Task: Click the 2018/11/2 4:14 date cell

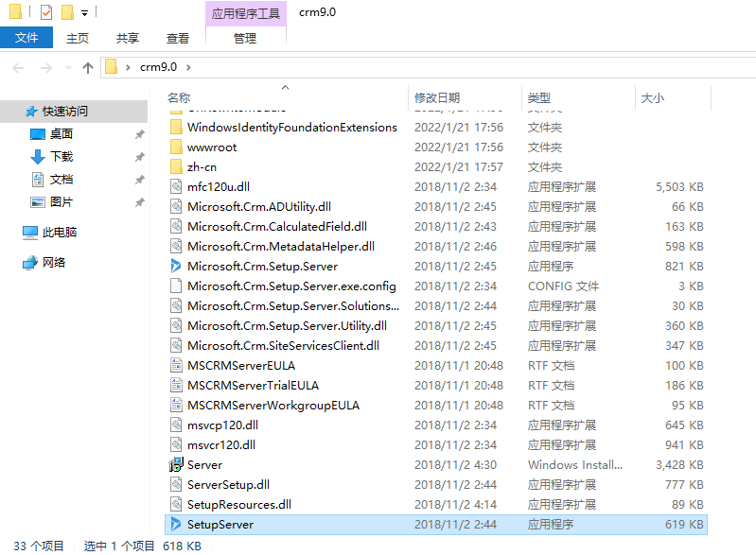Action: 455,504
